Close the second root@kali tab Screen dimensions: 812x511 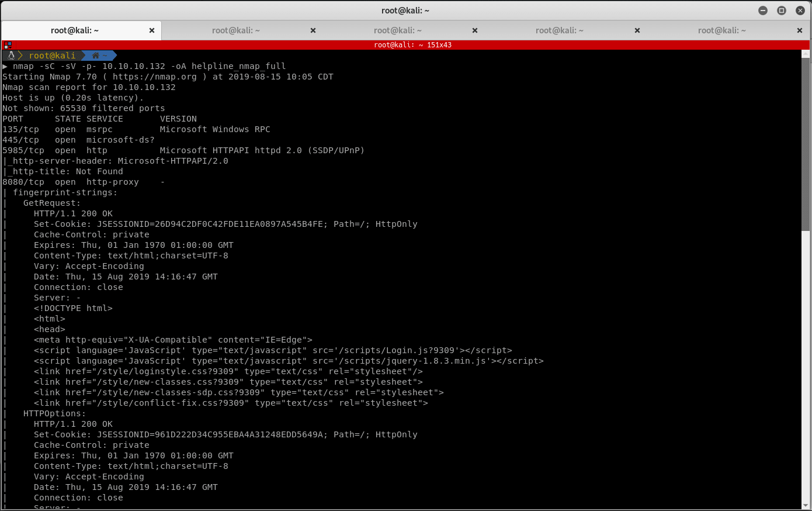click(x=313, y=30)
